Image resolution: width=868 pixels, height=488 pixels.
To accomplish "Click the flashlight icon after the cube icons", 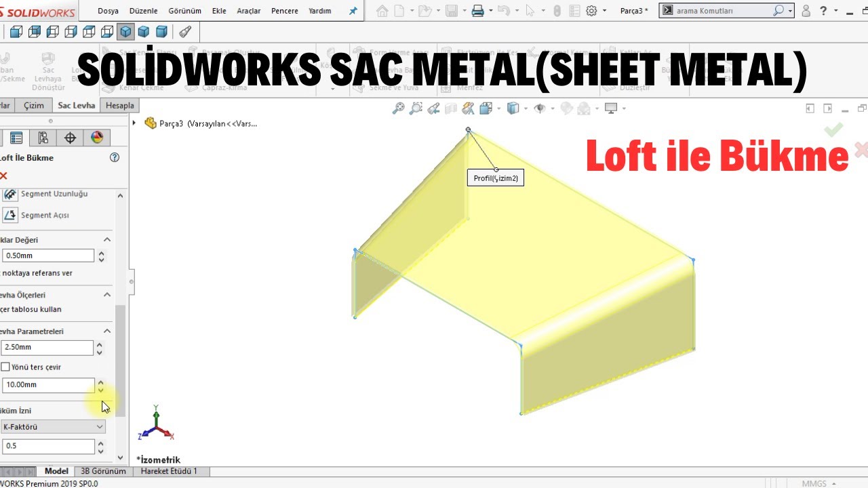I will point(185,32).
